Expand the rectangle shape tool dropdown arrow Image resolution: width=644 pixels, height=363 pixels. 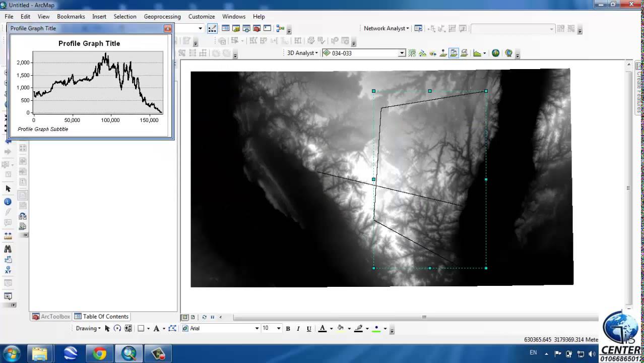click(148, 328)
